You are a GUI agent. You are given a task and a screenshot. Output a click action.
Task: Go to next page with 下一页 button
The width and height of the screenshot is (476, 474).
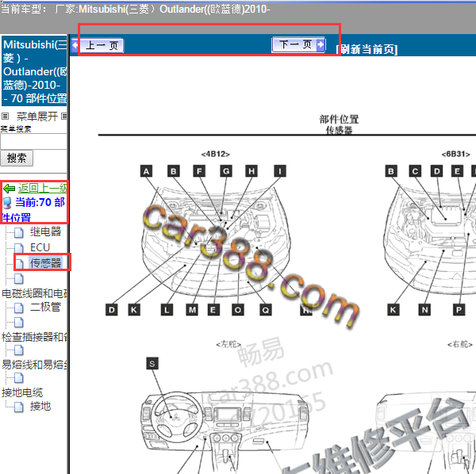tap(299, 45)
